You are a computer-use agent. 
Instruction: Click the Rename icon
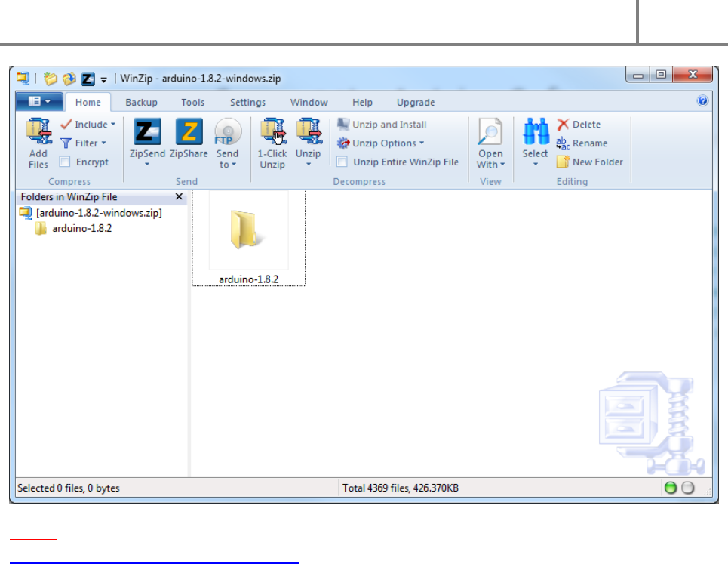(x=564, y=143)
